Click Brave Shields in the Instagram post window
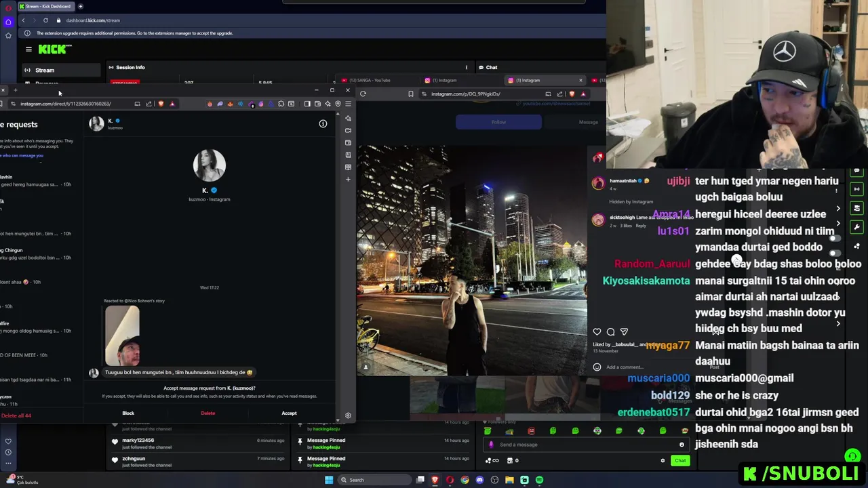This screenshot has height=488, width=868. pos(572,94)
